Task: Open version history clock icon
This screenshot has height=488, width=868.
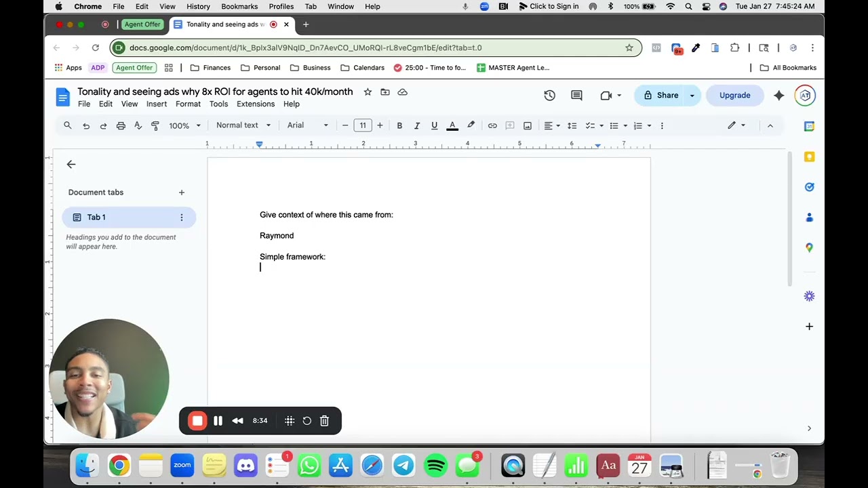Action: pyautogui.click(x=550, y=96)
